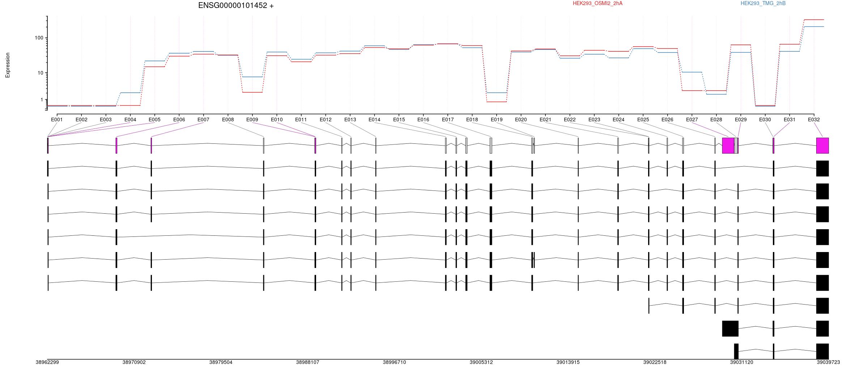Click exon label E024
Image resolution: width=868 pixels, height=369 pixels.
click(618, 119)
